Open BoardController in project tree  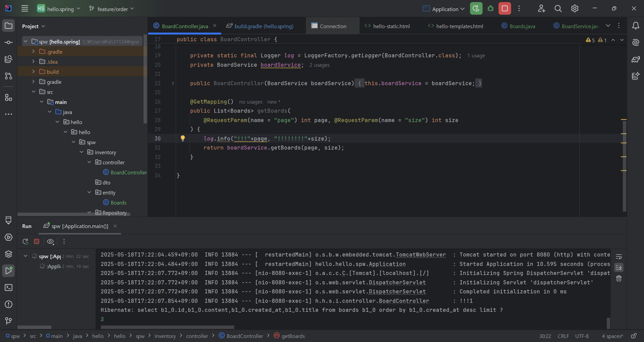125,172
